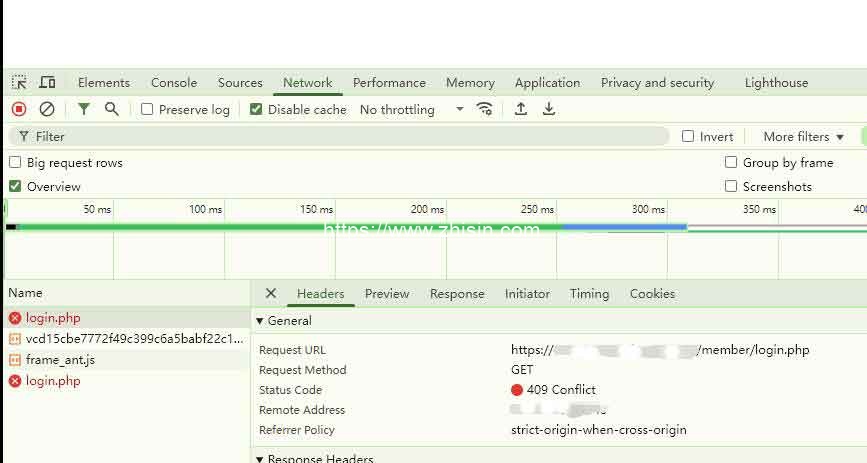Open the Timing tab in request details
This screenshot has height=463, width=867.
[x=589, y=294]
